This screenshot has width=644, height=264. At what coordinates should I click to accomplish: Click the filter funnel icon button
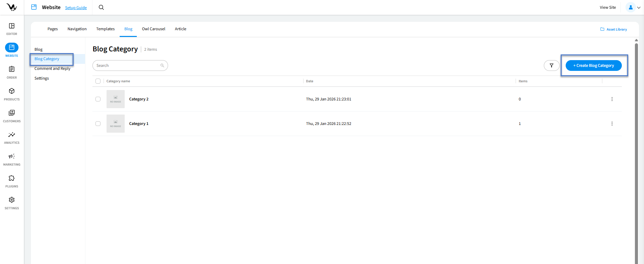pos(551,65)
